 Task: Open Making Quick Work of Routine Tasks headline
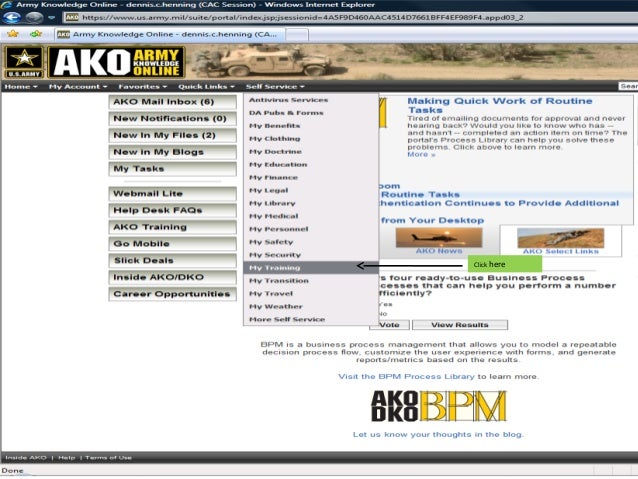500,105
